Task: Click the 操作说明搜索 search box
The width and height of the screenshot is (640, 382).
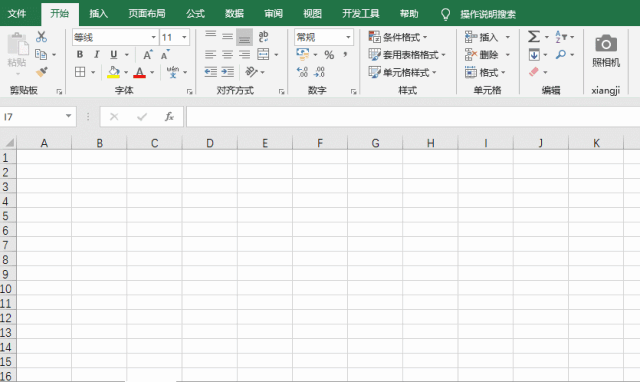Action: [488, 14]
